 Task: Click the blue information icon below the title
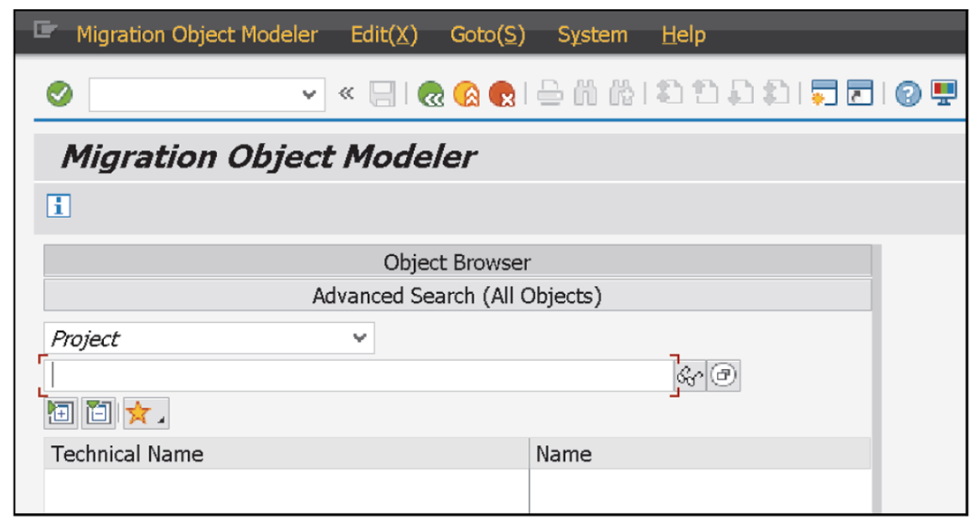tap(58, 205)
